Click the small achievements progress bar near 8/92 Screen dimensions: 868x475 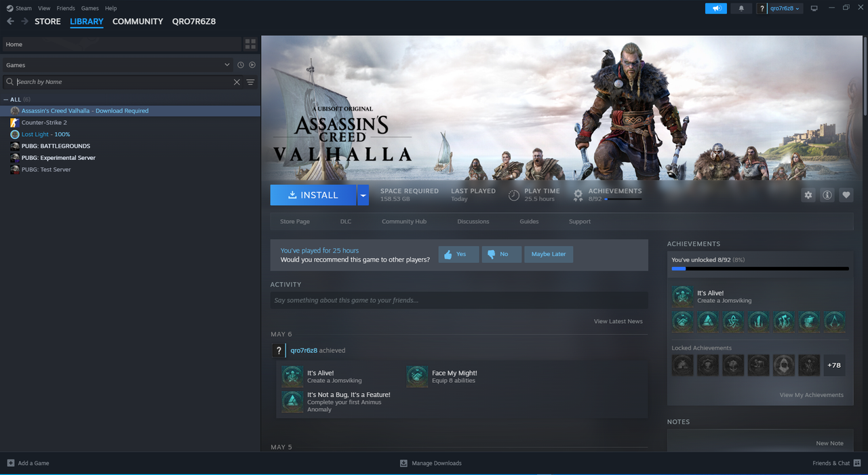[x=623, y=199]
